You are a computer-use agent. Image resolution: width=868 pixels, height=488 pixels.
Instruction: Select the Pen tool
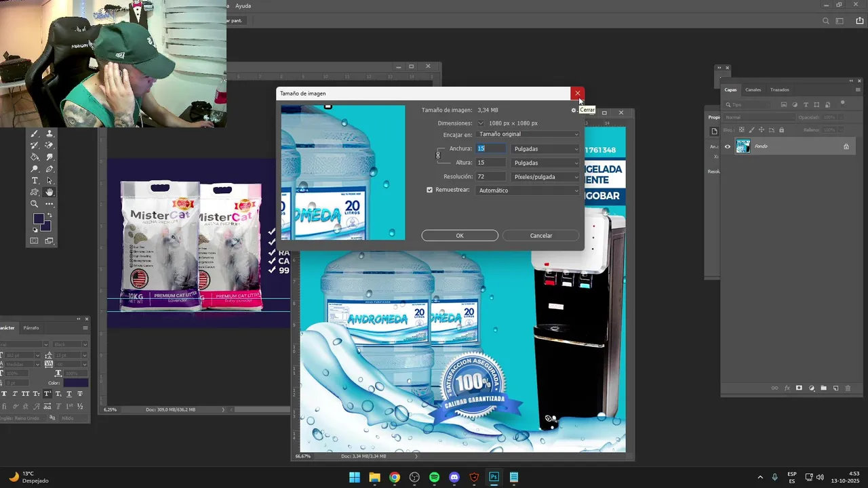pos(49,169)
